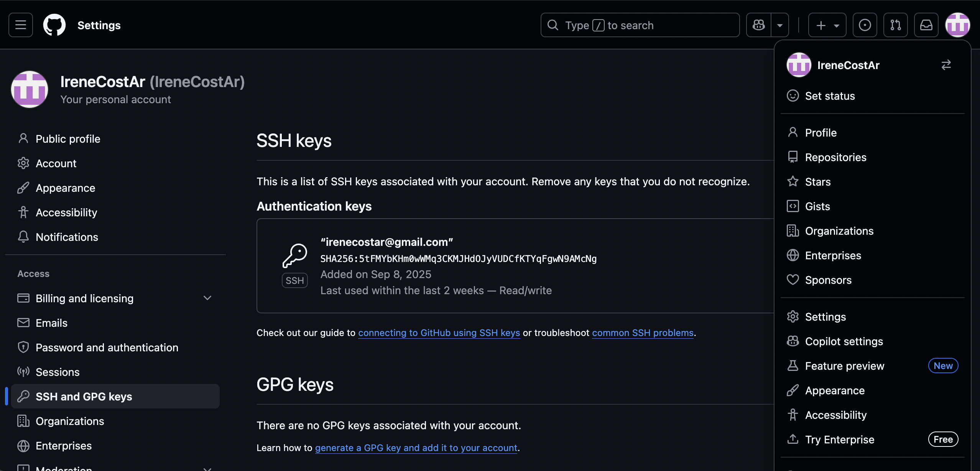Open Organizations in user menu
This screenshot has width=980, height=471.
(872, 231)
